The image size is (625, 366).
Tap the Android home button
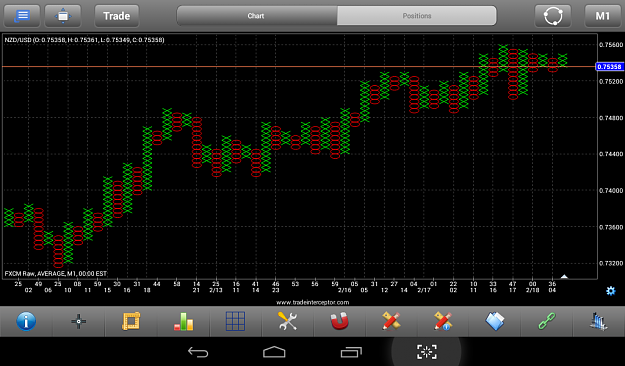pyautogui.click(x=274, y=352)
